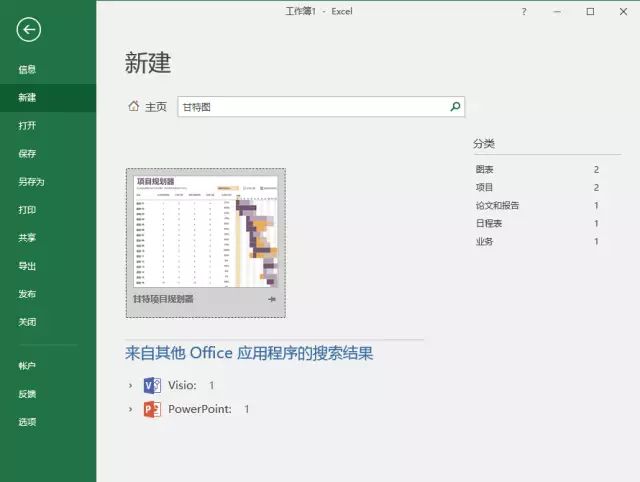Choose 保存 in the sidebar
Image resolution: width=640 pixels, height=482 pixels.
click(x=48, y=153)
